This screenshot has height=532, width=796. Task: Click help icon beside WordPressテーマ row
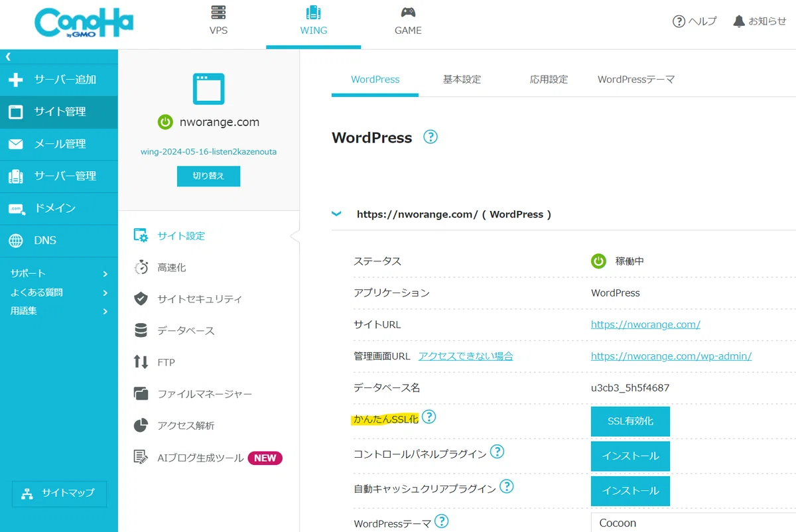pyautogui.click(x=442, y=521)
